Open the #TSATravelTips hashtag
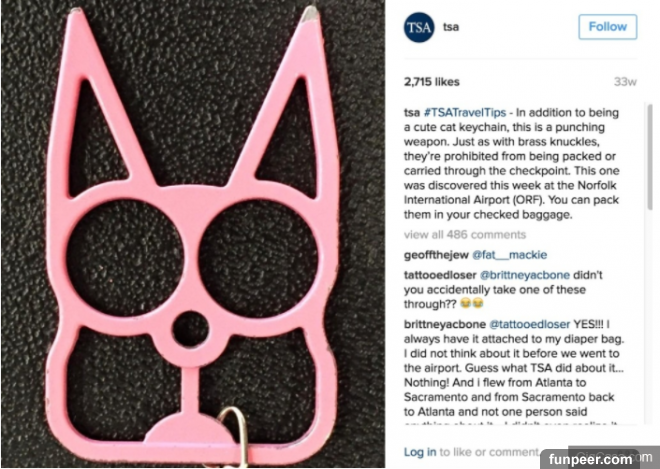 (x=465, y=113)
